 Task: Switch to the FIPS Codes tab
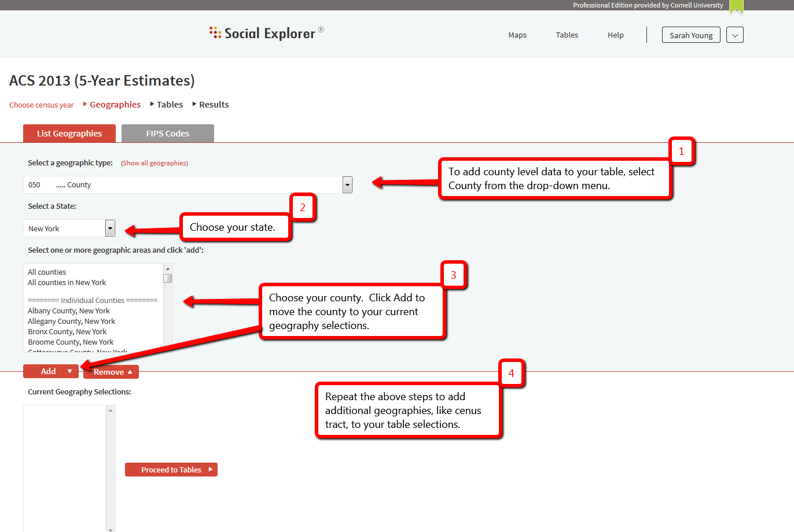pyautogui.click(x=168, y=134)
